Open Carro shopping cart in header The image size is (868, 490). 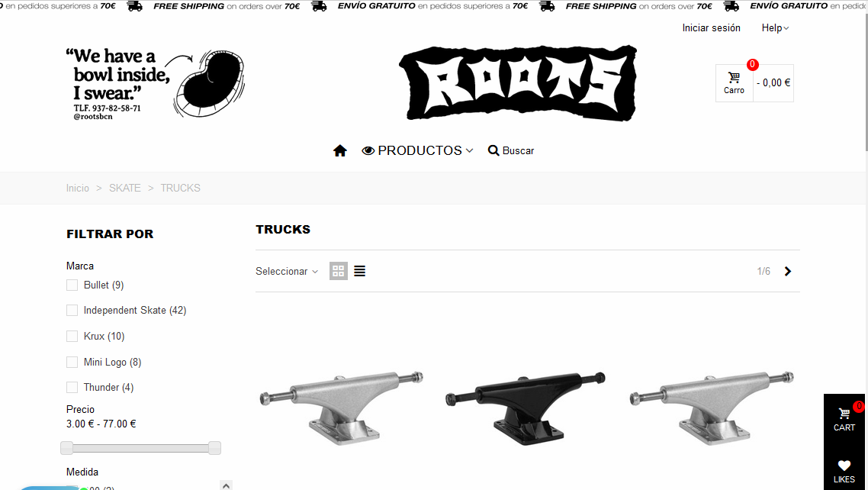[734, 83]
